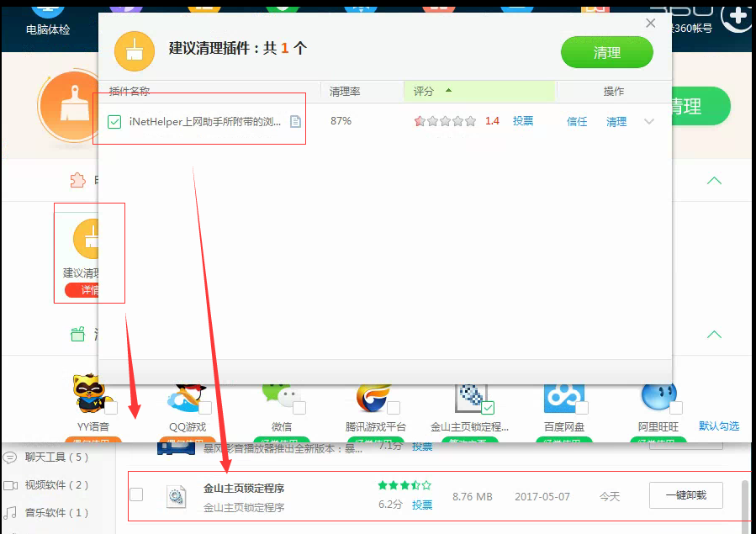Screen dimensions: 756x534
Task: Select the YY语音 raccoon icon
Action: point(92,393)
